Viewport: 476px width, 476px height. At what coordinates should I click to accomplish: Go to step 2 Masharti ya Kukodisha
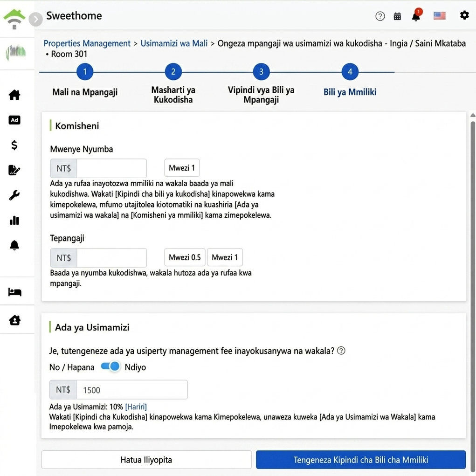point(173,72)
